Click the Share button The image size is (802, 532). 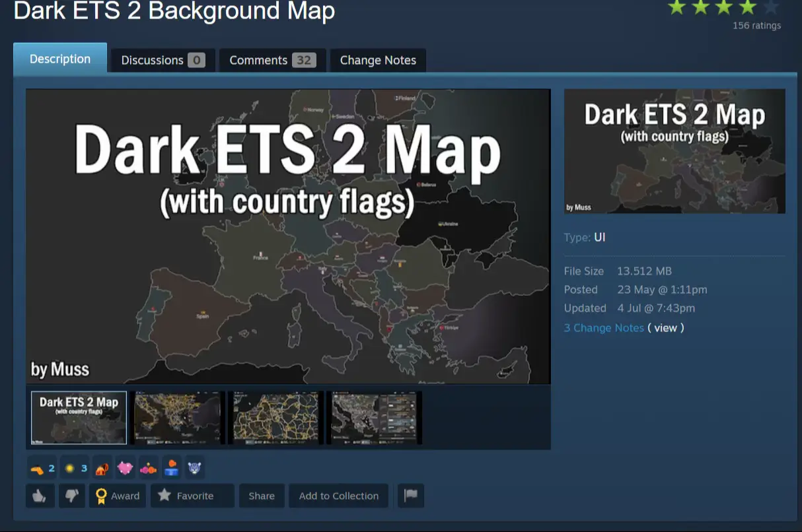tap(262, 496)
